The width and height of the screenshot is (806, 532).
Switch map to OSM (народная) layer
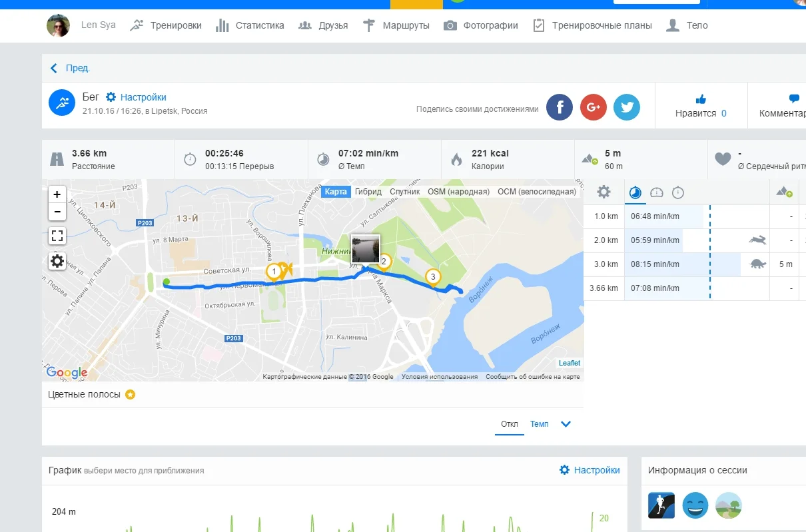458,192
